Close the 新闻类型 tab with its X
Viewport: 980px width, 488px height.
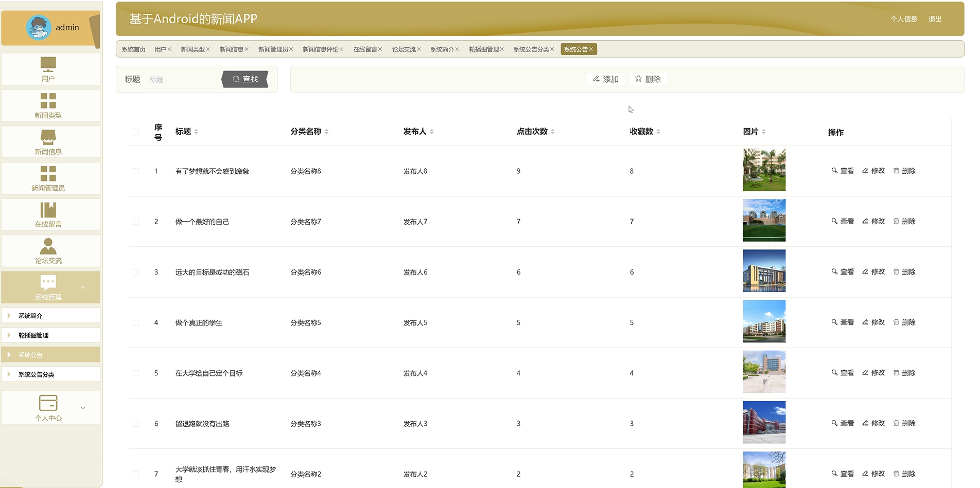tap(208, 49)
